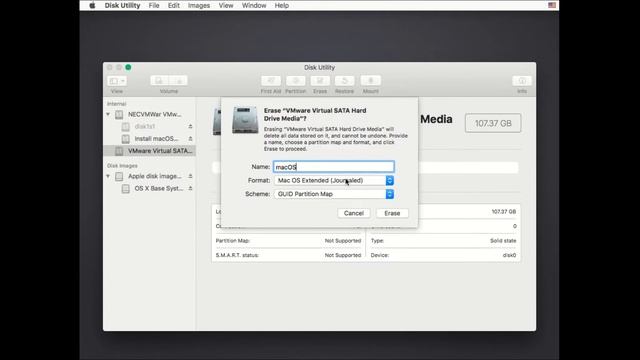Open the File menu

click(154, 5)
